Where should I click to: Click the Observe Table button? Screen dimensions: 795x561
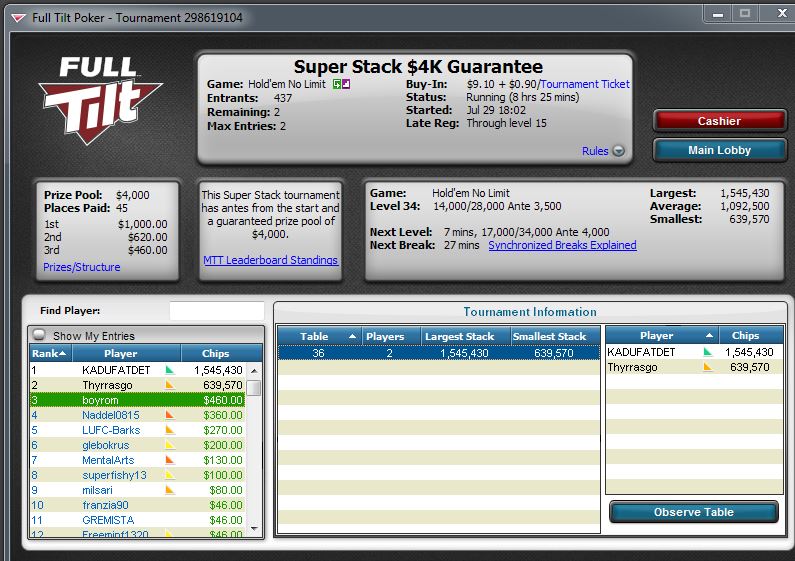(694, 512)
